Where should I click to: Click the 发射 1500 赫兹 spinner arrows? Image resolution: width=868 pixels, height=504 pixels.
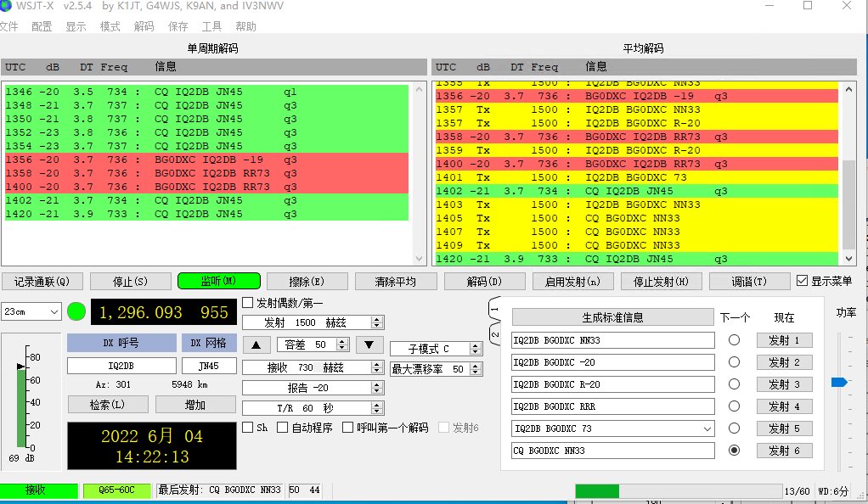coord(377,322)
